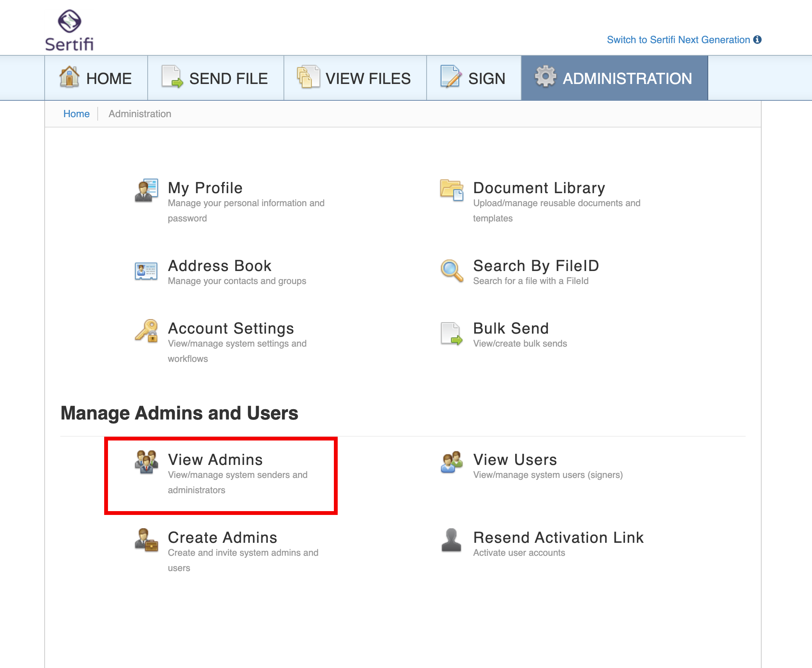This screenshot has width=812, height=668.
Task: Click the Create Admins briefcase icon
Action: click(146, 540)
